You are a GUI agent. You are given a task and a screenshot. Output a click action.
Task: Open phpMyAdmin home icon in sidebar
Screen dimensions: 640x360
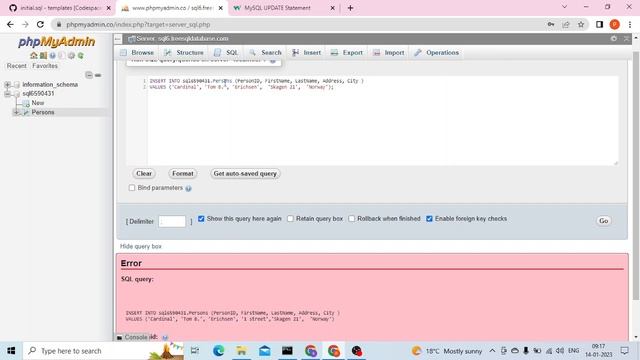pos(33,56)
